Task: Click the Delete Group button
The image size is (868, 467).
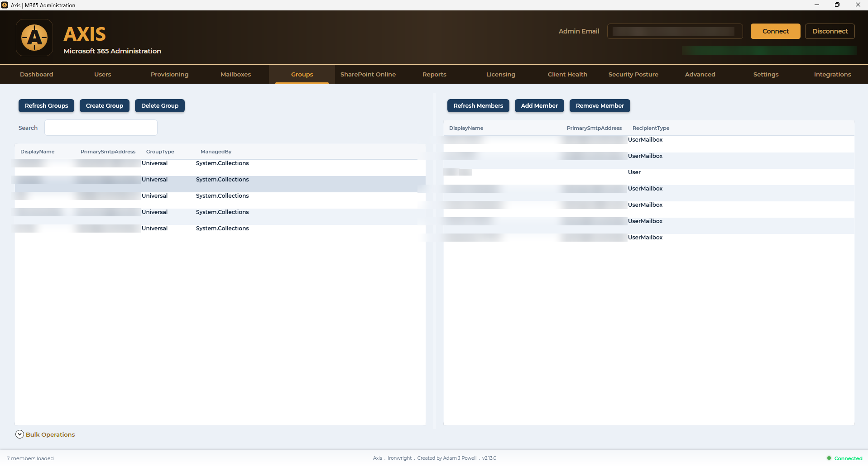Action: pos(160,106)
